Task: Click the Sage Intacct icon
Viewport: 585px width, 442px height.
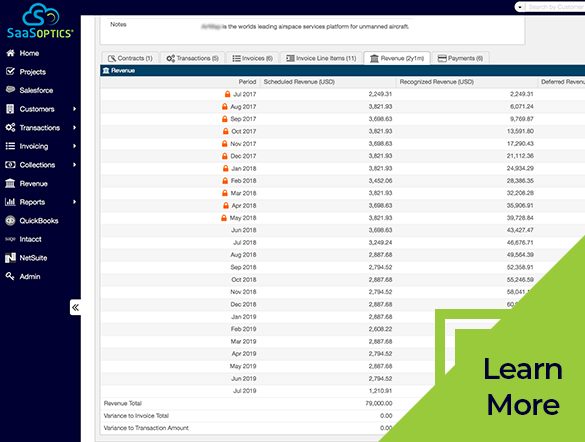Action: (x=10, y=239)
